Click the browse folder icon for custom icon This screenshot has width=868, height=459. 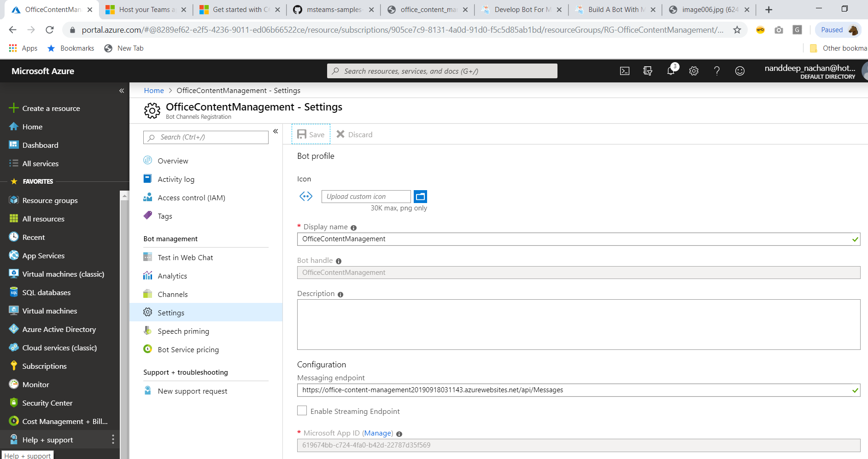coord(420,197)
